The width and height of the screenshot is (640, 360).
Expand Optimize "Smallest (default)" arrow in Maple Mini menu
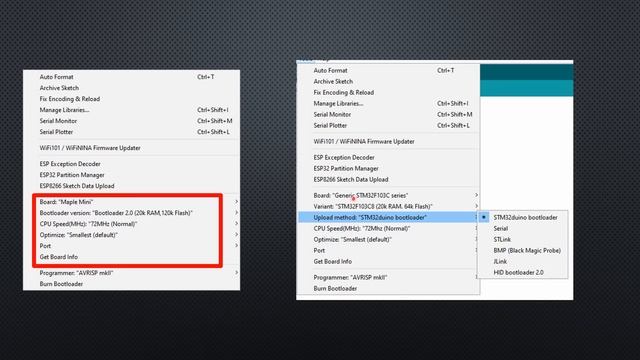coord(236,235)
